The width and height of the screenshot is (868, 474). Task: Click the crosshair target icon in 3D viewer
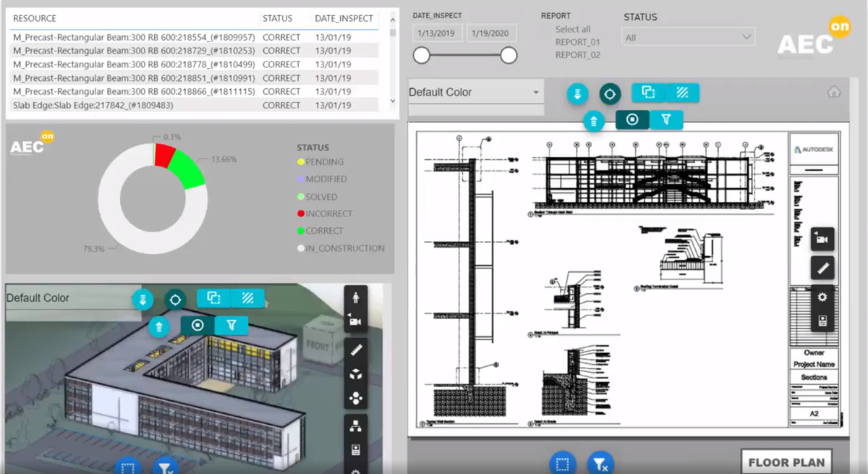coord(174,299)
